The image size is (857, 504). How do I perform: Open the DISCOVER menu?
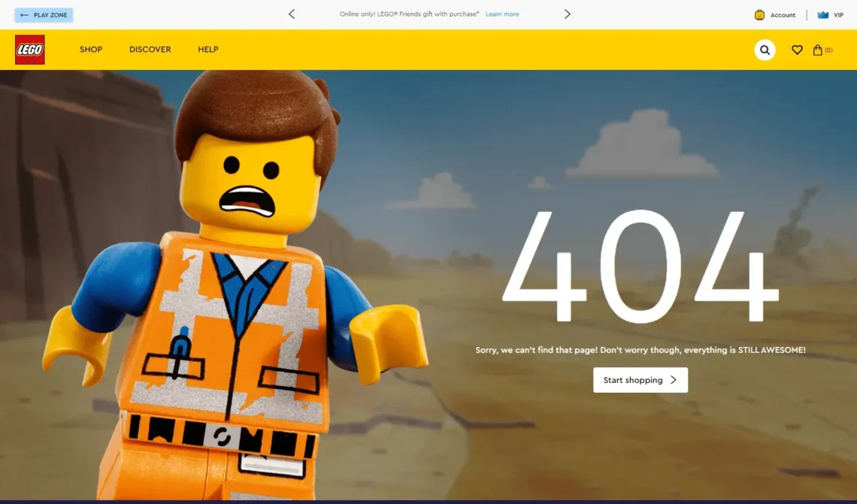point(150,50)
